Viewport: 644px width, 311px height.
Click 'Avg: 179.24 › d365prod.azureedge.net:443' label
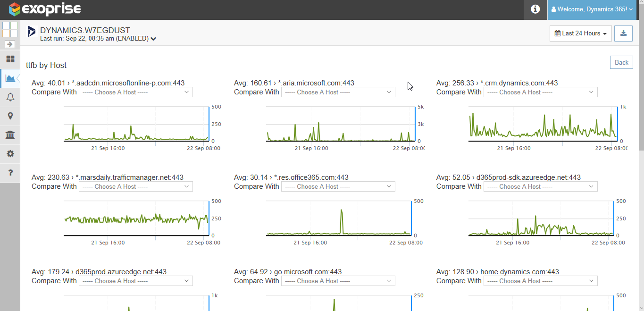[99, 272]
